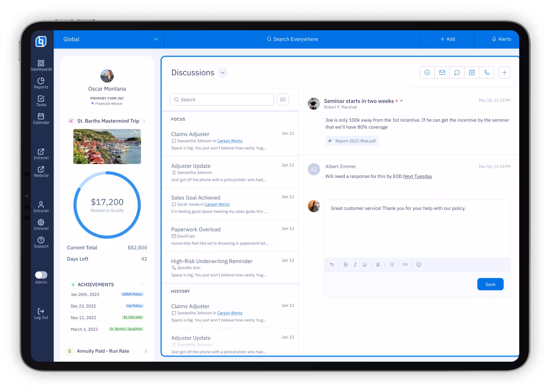This screenshot has height=392, width=550.
Task: Open St. Barths Mastermind Trip options menu
Action: 144,121
